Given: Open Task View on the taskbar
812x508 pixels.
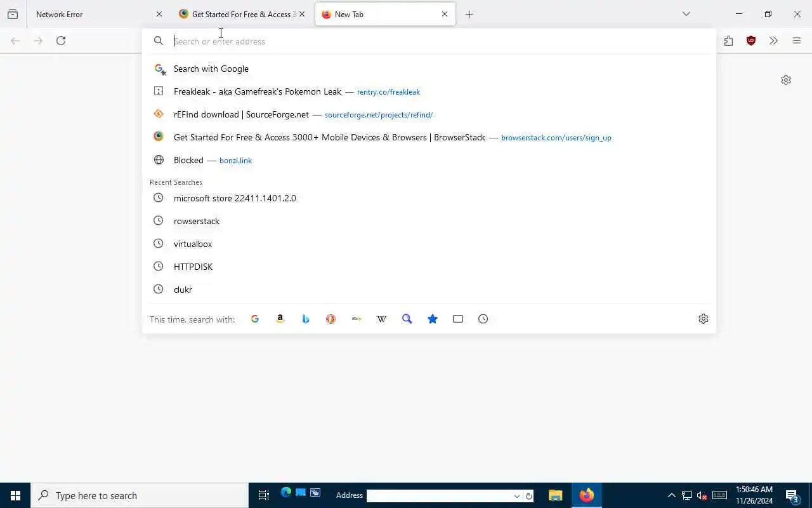Looking at the screenshot, I should [x=264, y=495].
